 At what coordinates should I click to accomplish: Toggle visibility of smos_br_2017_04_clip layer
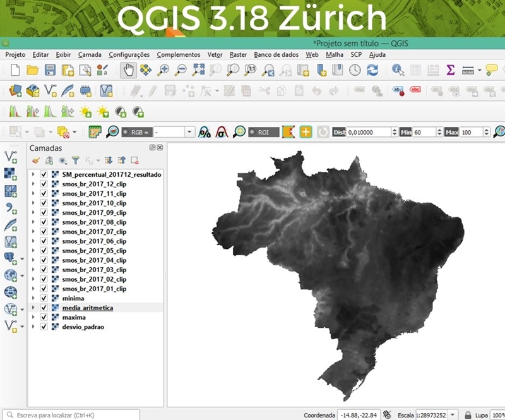point(44,260)
